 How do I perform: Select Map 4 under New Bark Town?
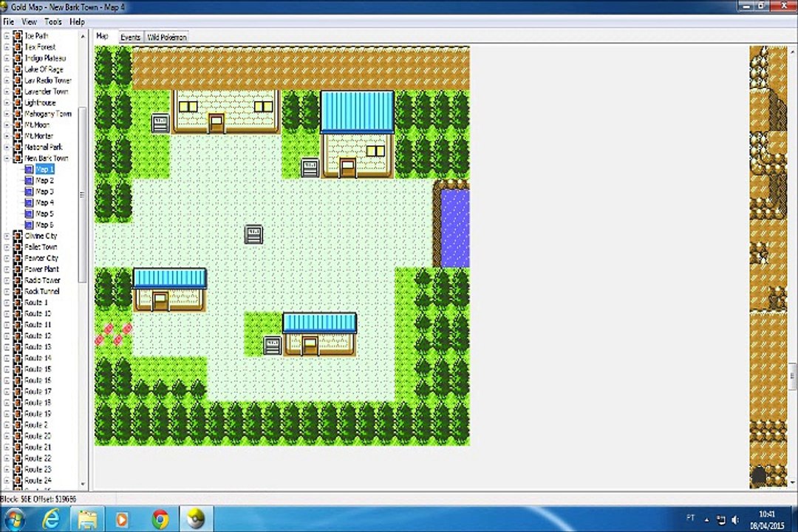click(x=44, y=202)
